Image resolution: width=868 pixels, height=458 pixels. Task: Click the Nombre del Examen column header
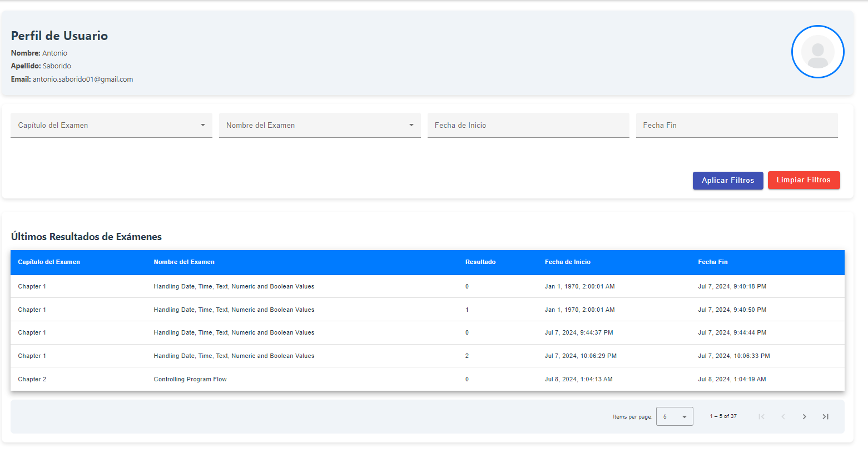(184, 262)
